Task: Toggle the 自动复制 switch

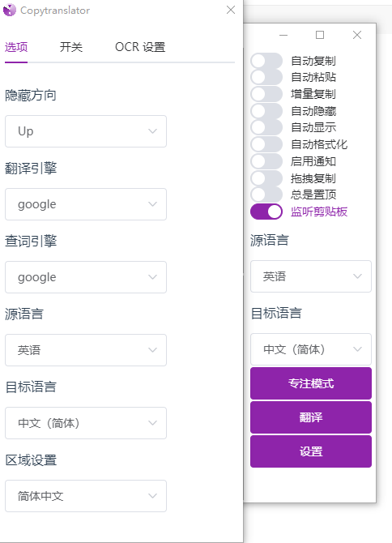Action: (x=266, y=61)
